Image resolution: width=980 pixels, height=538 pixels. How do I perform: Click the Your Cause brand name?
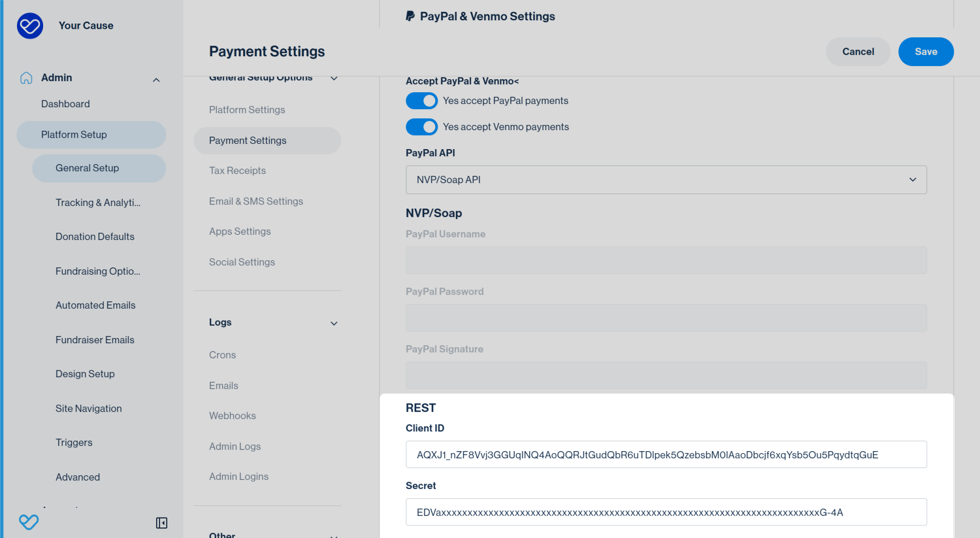[86, 25]
